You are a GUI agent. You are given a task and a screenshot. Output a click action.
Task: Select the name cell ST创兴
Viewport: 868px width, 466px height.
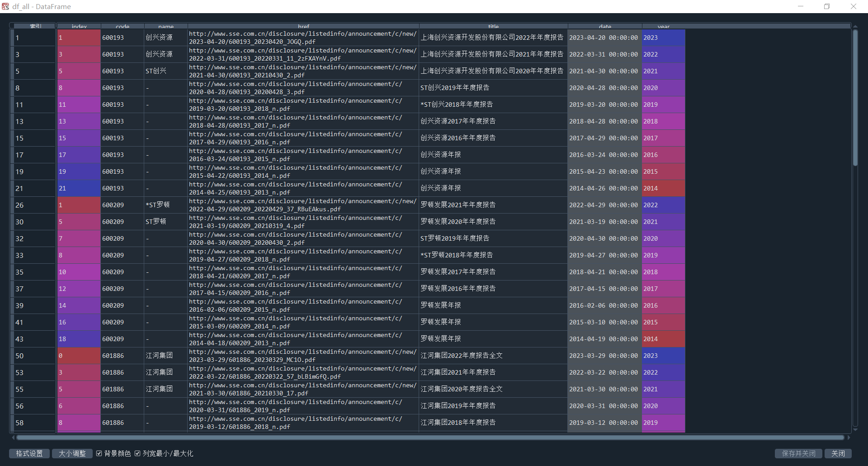(166, 71)
